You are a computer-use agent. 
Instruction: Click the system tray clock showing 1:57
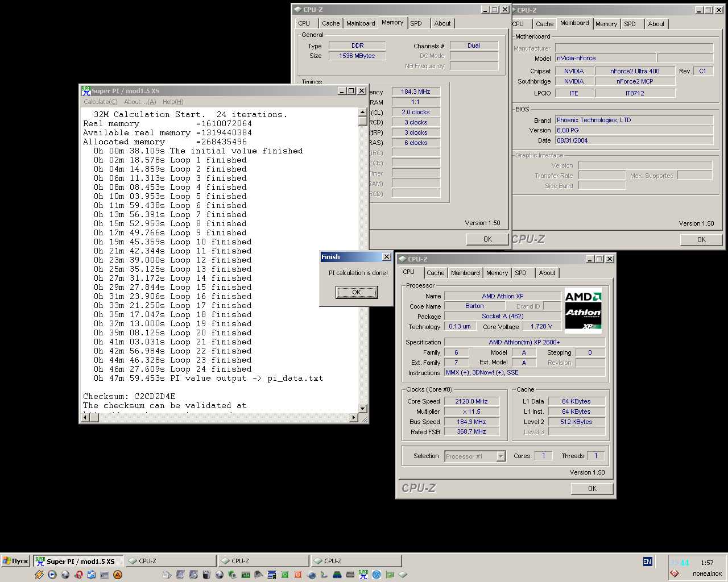[707, 563]
